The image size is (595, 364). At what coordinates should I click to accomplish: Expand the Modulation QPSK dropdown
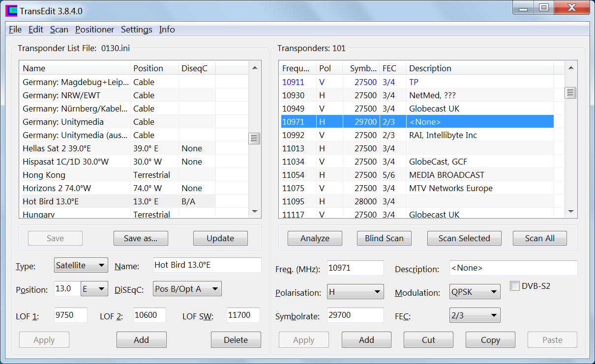[475, 292]
